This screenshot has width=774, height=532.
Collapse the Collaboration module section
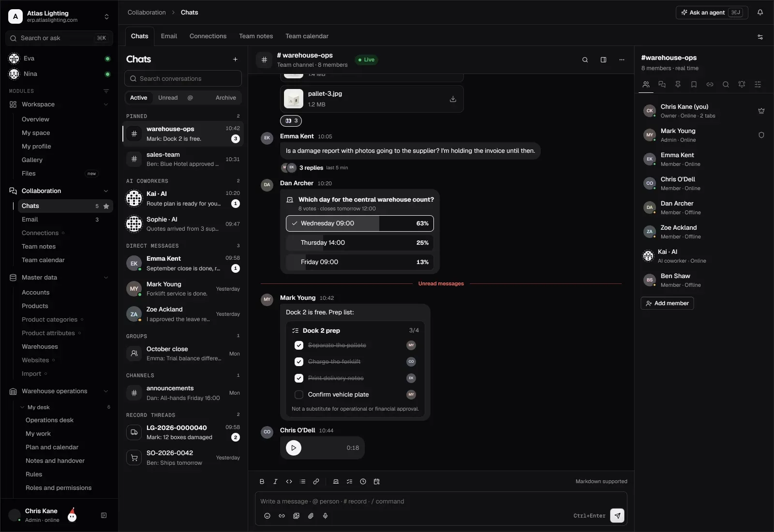point(106,191)
